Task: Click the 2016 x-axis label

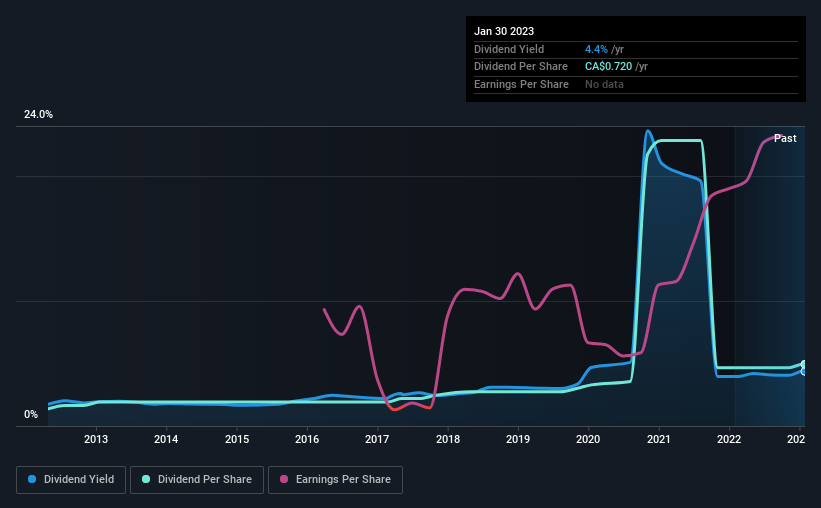Action: [307, 439]
